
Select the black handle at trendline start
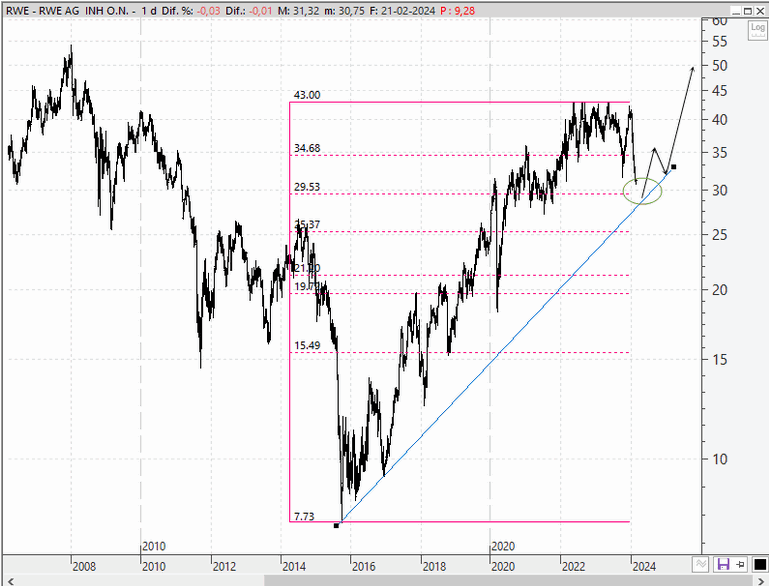tap(336, 526)
